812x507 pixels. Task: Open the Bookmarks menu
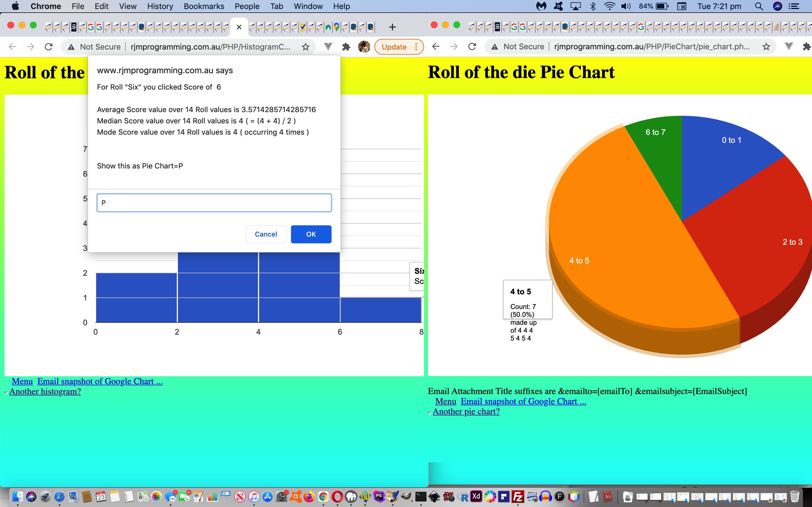[x=204, y=6]
